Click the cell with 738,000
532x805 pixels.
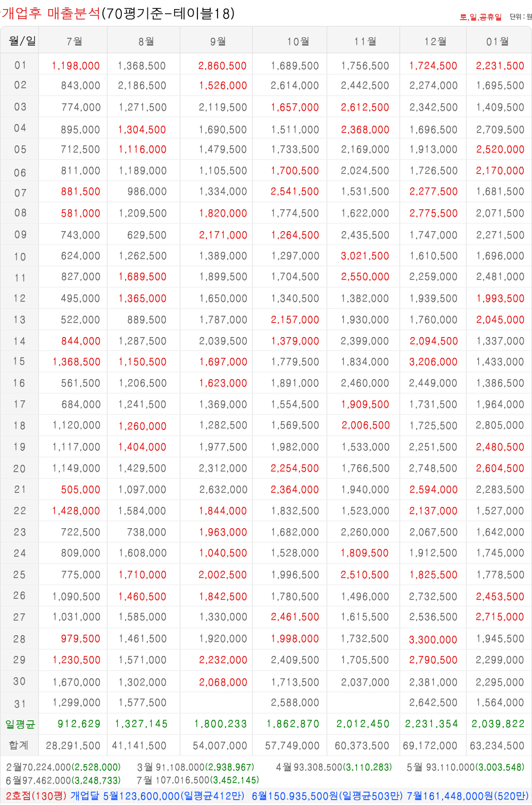pos(147,532)
